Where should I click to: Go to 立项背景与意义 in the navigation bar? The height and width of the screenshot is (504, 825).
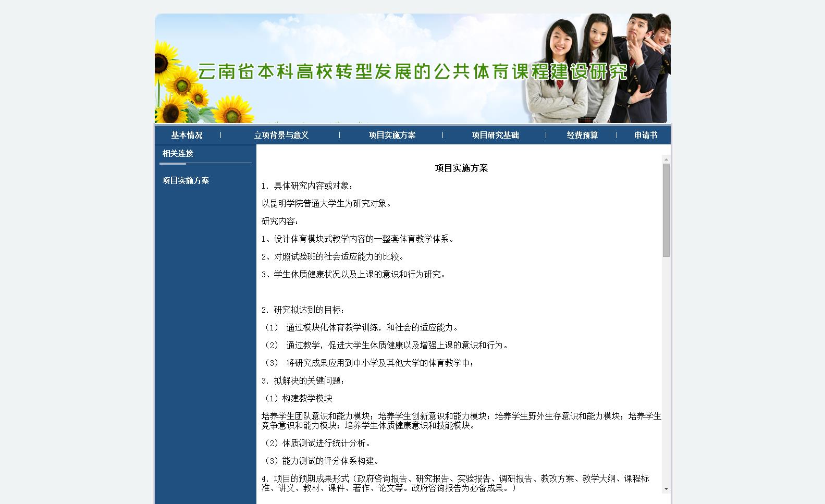[x=281, y=136]
